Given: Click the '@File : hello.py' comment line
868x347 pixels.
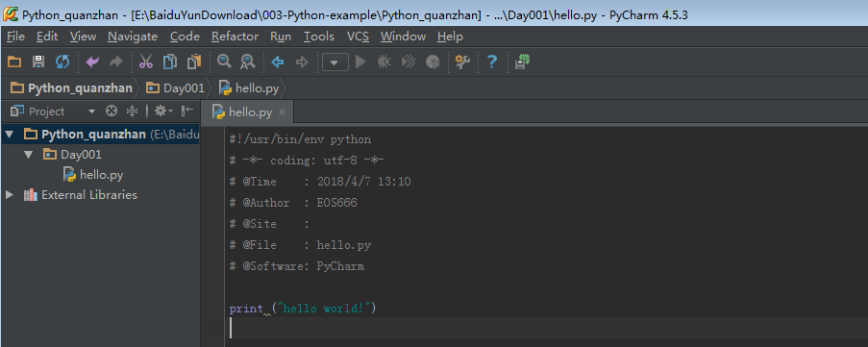Looking at the screenshot, I should (x=301, y=244).
